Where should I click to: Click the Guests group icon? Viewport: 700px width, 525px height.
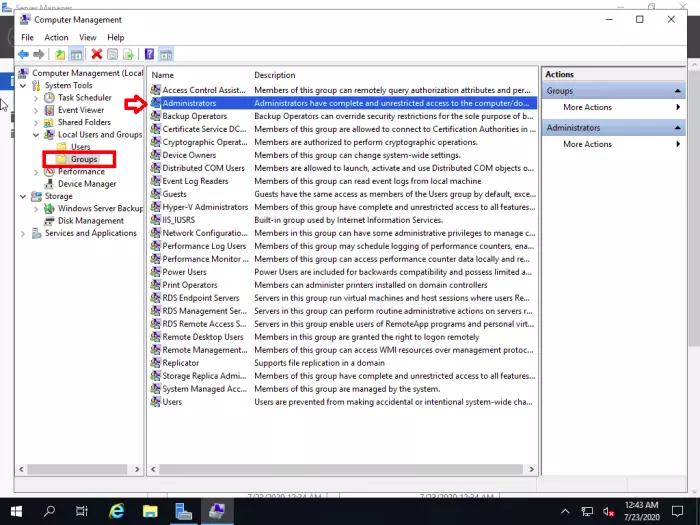point(155,194)
